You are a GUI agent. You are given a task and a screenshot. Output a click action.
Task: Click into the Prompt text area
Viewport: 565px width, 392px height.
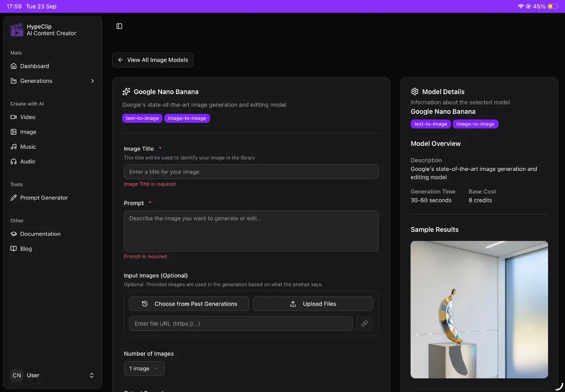click(251, 231)
